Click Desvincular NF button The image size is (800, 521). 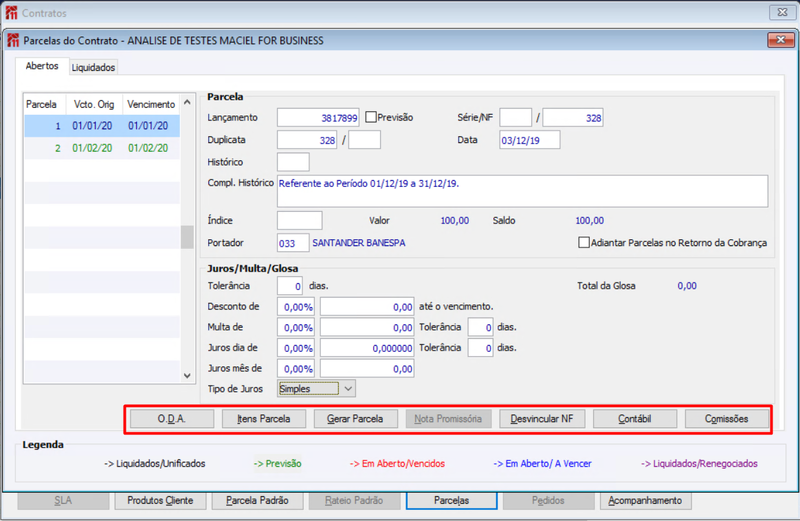542,419
